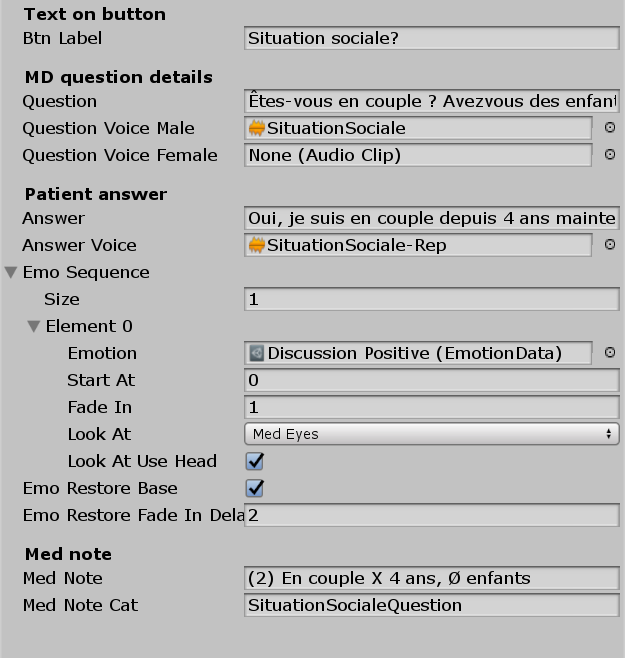Screen dimensions: 625x658
Task: Click the Emo Sequence Size field
Action: pos(431,299)
